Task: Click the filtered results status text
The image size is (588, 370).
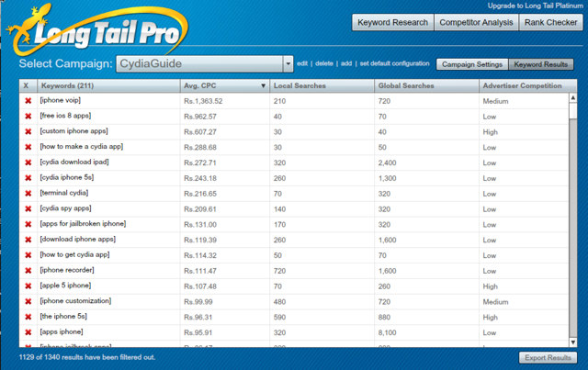Action: (87, 357)
